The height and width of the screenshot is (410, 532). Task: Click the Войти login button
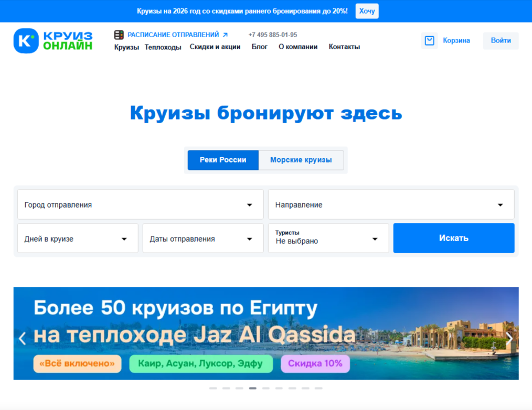[x=500, y=40]
